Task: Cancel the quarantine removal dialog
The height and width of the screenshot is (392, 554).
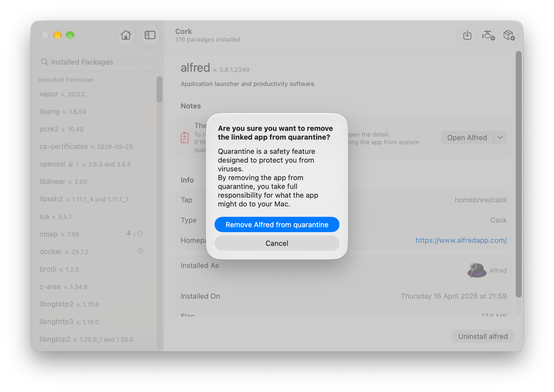Action: 277,243
